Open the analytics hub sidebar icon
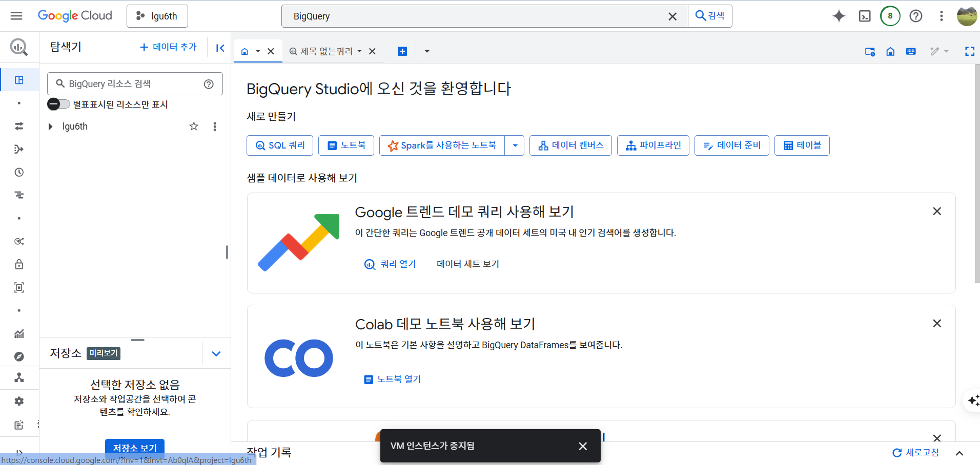Viewport: 980px width, 465px height. pyautogui.click(x=19, y=241)
